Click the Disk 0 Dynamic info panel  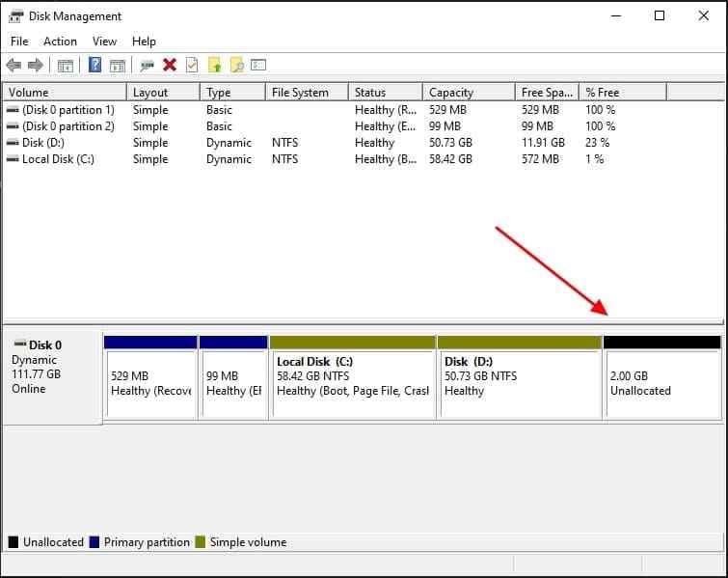pyautogui.click(x=53, y=377)
